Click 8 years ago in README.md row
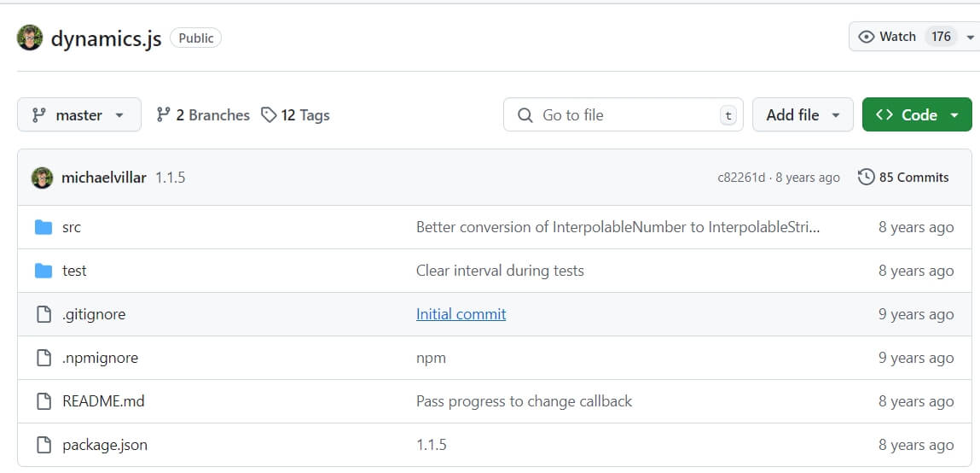Screen dimensions: 980x473 916,401
